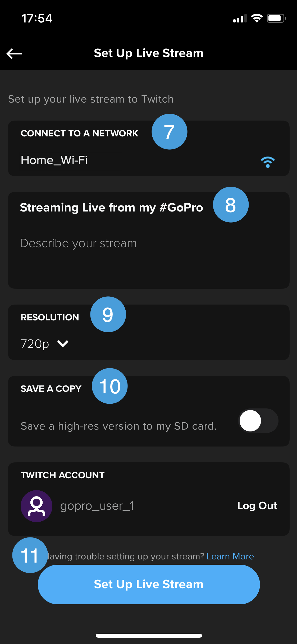The height and width of the screenshot is (644, 297).
Task: Tap the blue Set Up Live Stream button
Action: [x=149, y=584]
